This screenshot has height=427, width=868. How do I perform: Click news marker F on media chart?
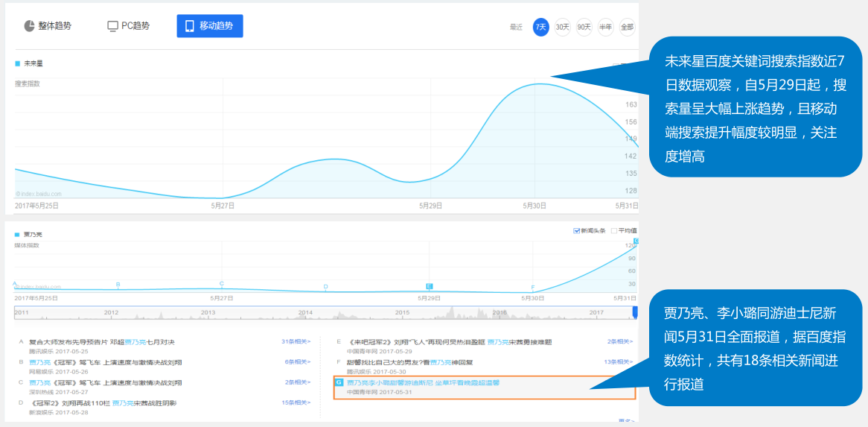[533, 288]
